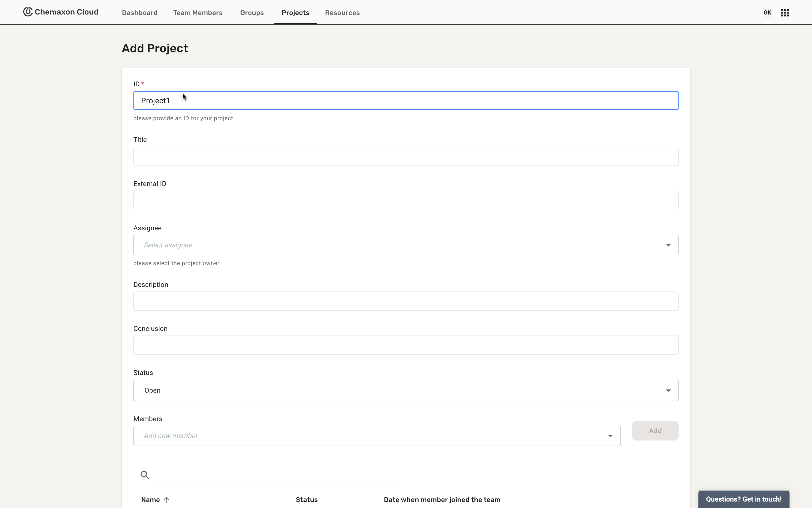812x508 pixels.
Task: Click the 'please provide an ID' hint text
Action: tap(183, 118)
